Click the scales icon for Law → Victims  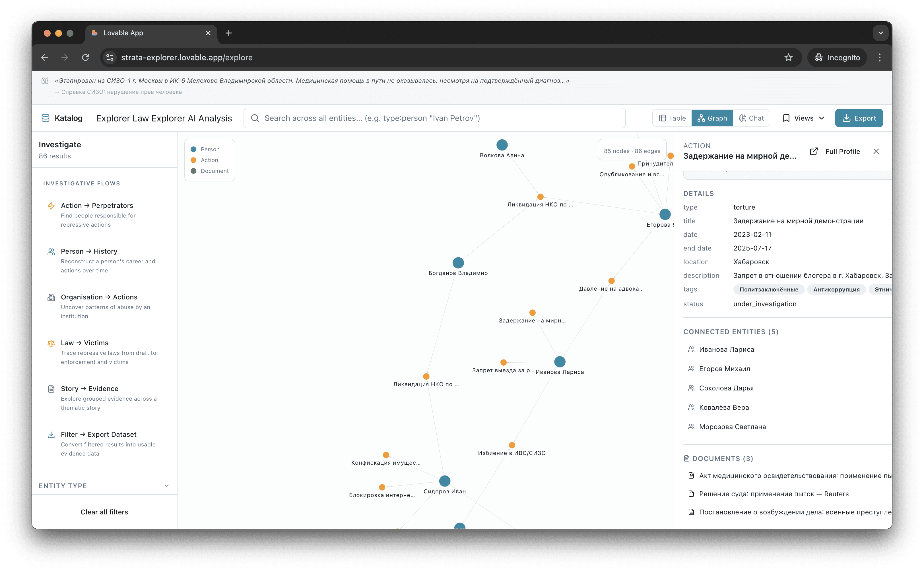(51, 343)
